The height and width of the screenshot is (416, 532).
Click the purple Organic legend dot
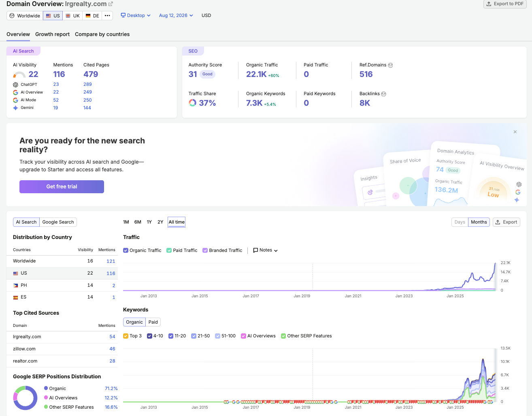pos(46,388)
